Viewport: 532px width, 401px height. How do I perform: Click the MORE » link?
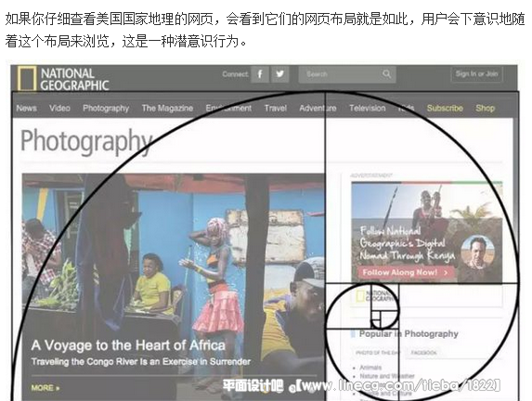point(45,388)
